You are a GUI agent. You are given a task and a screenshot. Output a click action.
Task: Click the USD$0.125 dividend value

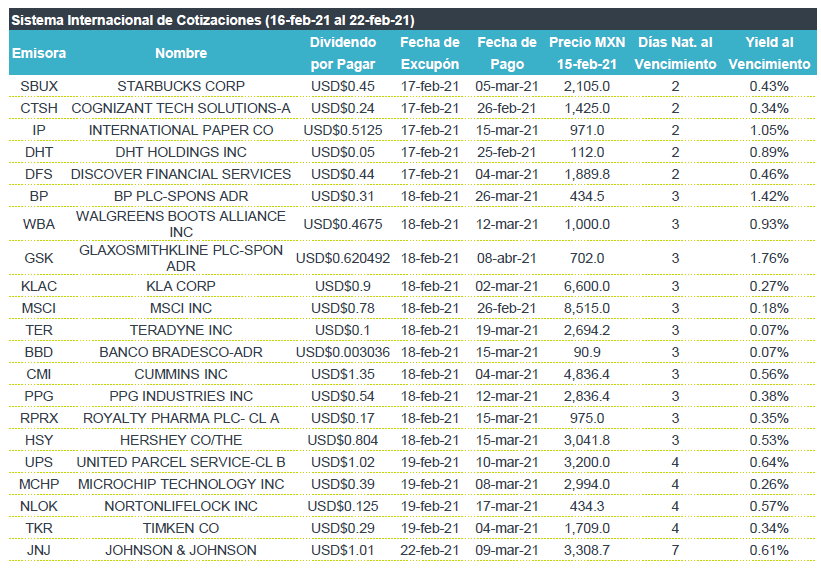343,506
